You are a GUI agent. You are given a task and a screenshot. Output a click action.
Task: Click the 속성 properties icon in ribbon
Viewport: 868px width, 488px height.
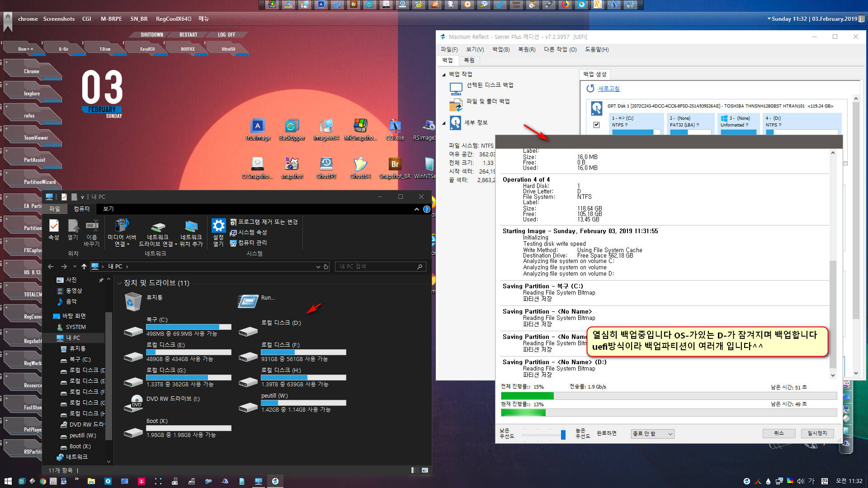pyautogui.click(x=53, y=230)
